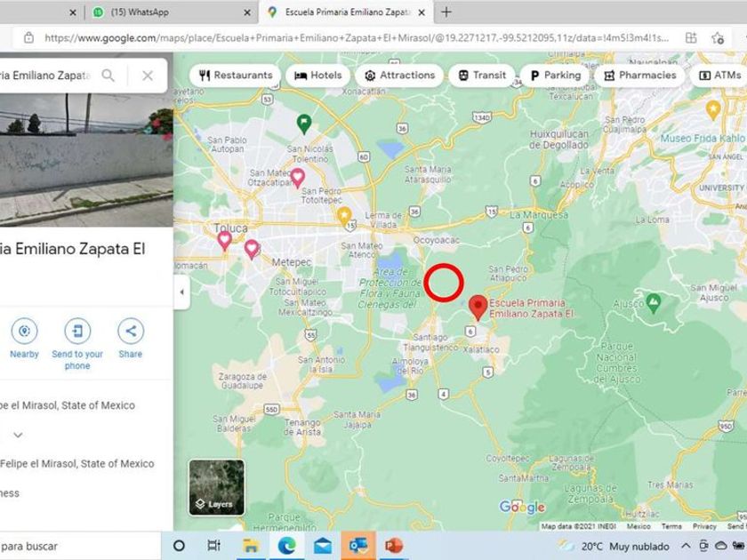Click the yellow star marker near Museo Frida Kahlo
The image size is (747, 560).
click(712, 110)
